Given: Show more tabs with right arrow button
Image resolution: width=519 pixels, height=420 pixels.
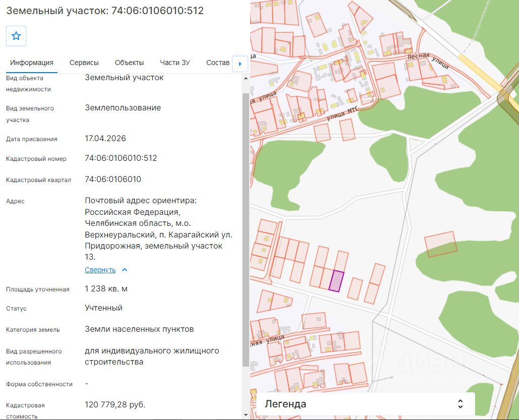Looking at the screenshot, I should [x=240, y=64].
